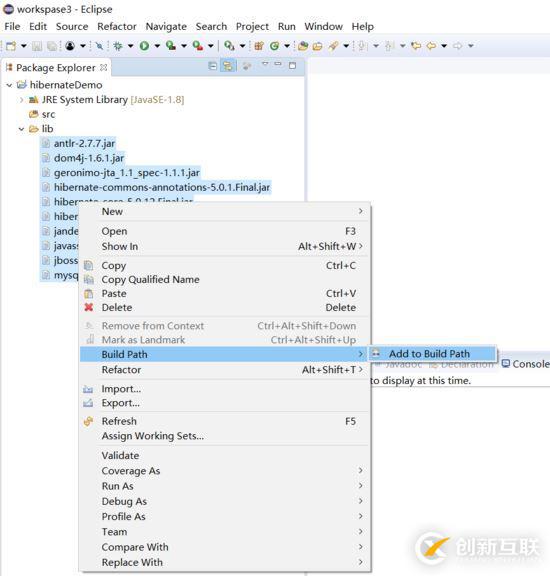The image size is (550, 576).
Task: Collapse the lib folder node
Action: [21, 129]
